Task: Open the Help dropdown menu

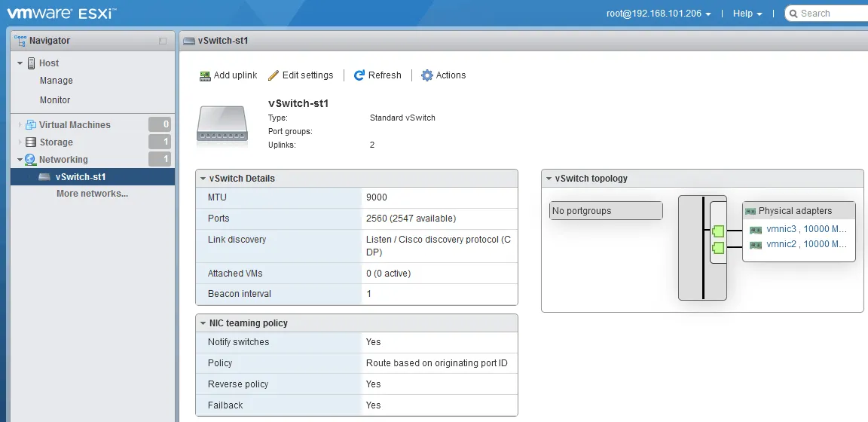Action: (747, 14)
